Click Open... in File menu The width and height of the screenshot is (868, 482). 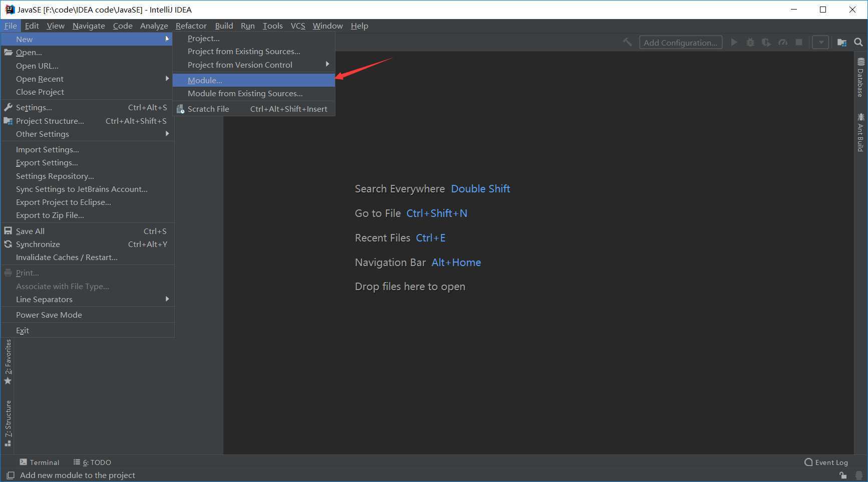(x=87, y=52)
